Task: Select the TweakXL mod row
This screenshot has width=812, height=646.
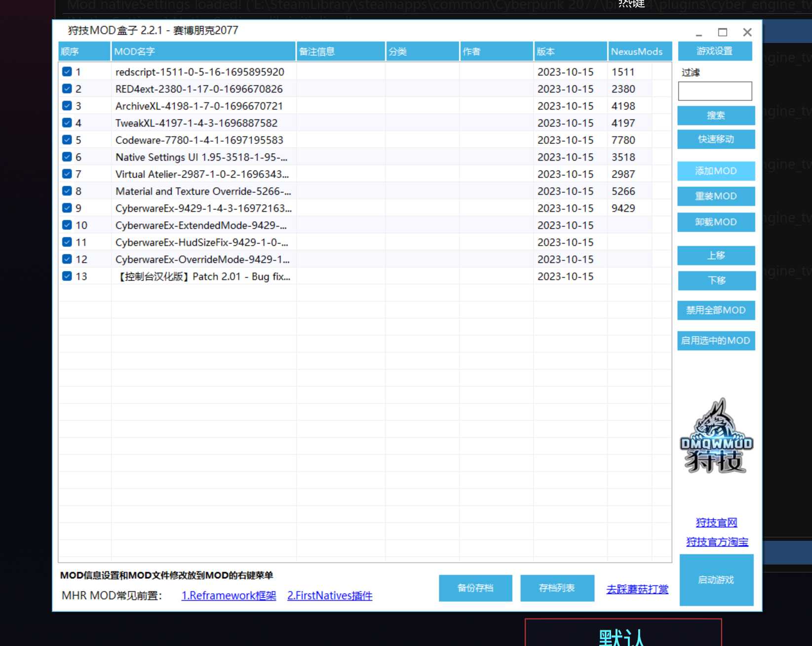Action: click(x=196, y=123)
